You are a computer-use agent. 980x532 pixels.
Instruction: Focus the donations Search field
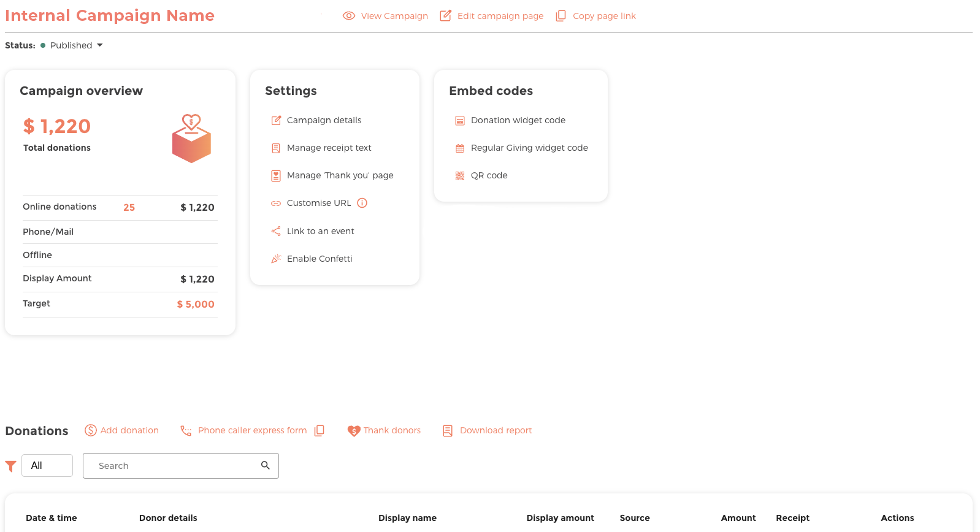coord(181,466)
